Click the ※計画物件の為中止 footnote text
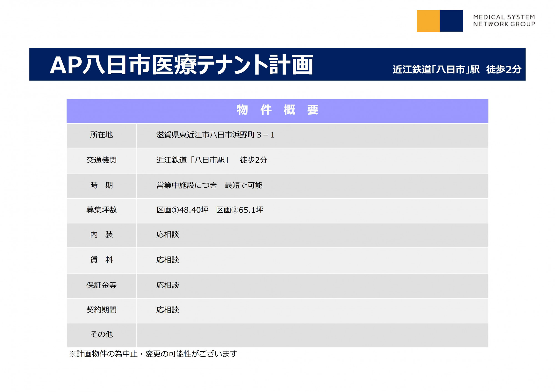Image resolution: width=555 pixels, height=392 pixels. click(153, 354)
